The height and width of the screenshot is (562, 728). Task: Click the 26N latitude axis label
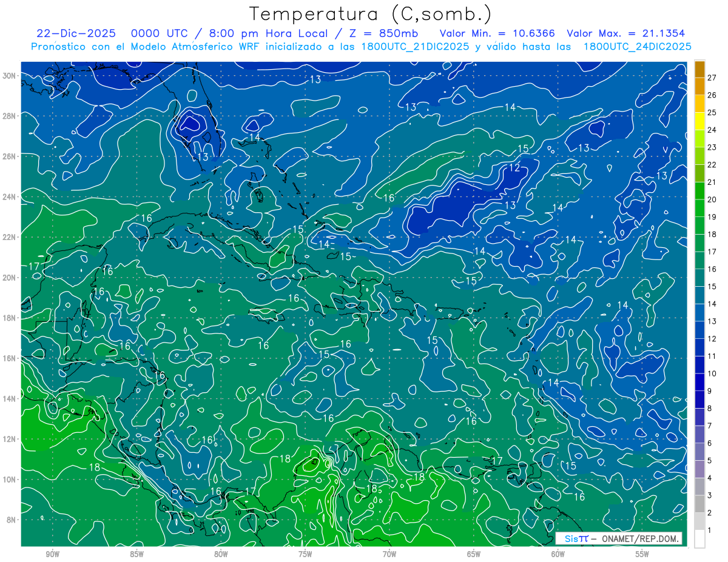[x=8, y=156]
